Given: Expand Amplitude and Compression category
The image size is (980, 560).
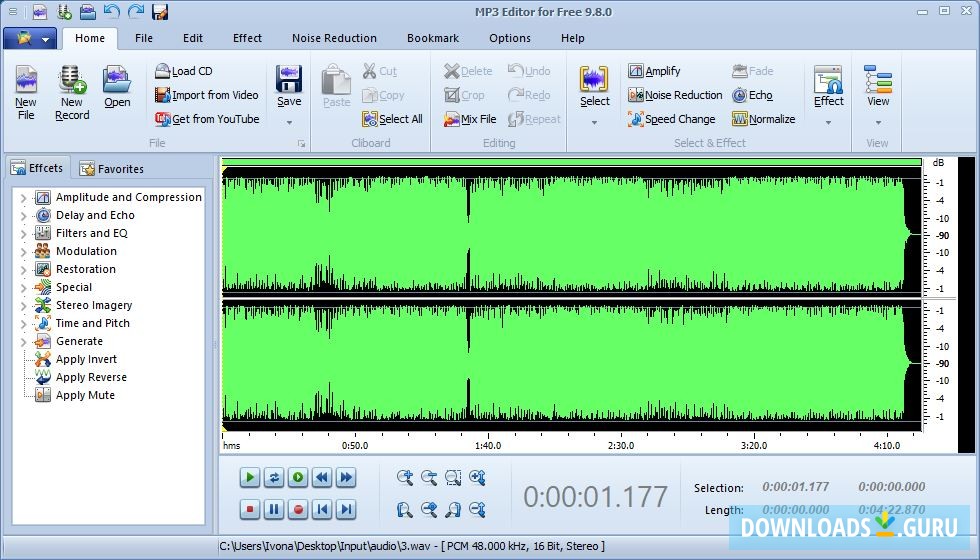Looking at the screenshot, I should (x=23, y=198).
